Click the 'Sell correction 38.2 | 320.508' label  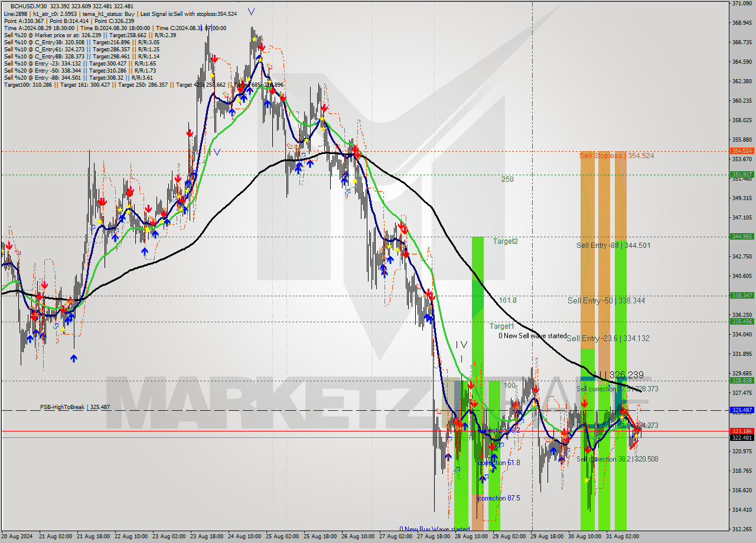coord(617,459)
